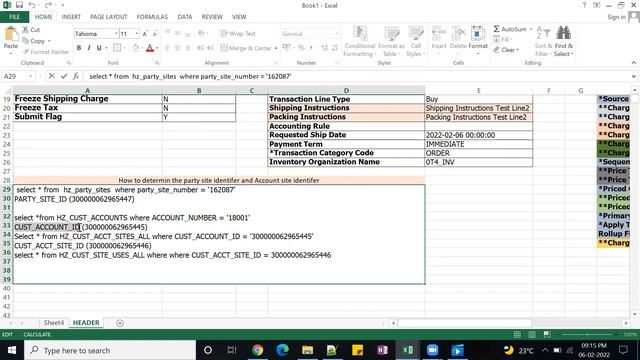The width and height of the screenshot is (640, 360).
Task: Apply the red Font Color swatch
Action: click(x=150, y=48)
